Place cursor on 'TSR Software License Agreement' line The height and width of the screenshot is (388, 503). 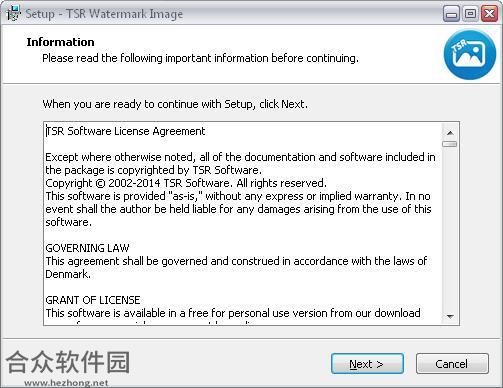click(126, 131)
